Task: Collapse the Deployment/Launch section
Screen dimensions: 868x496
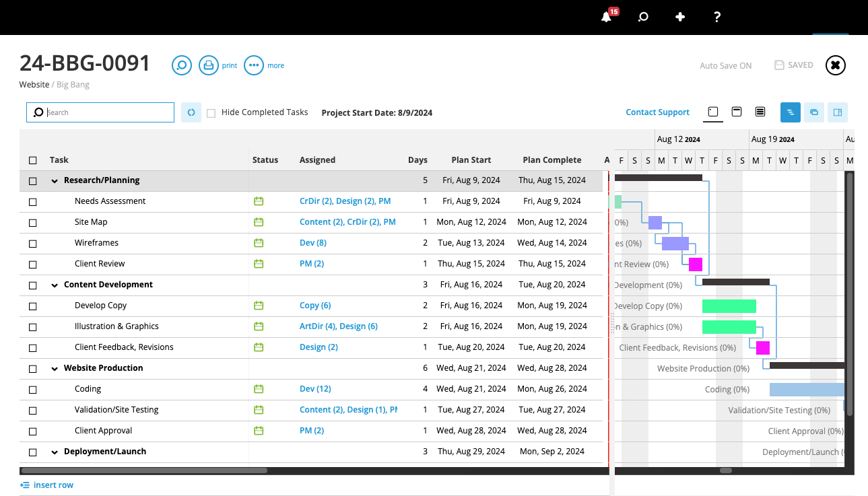Action: 55,452
